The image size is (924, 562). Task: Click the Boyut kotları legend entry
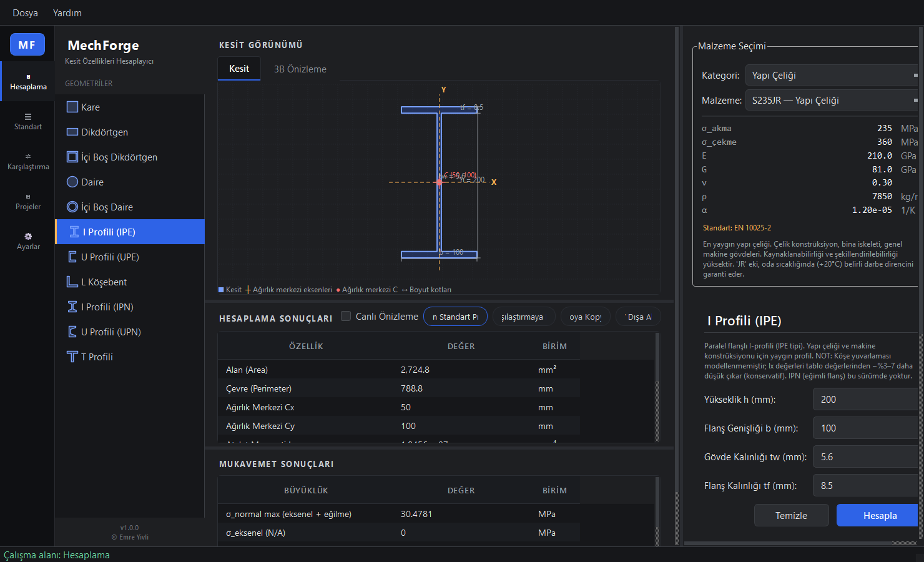click(x=426, y=290)
